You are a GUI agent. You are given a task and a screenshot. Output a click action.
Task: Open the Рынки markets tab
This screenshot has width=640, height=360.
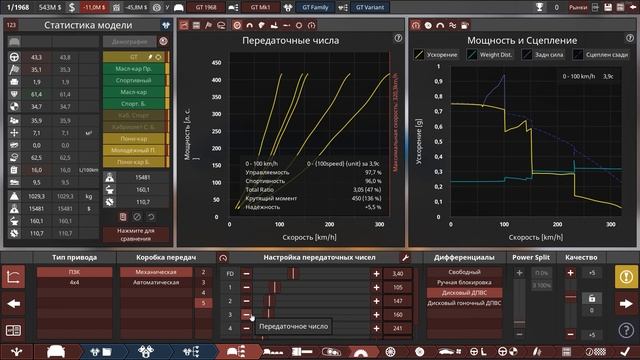tap(578, 7)
